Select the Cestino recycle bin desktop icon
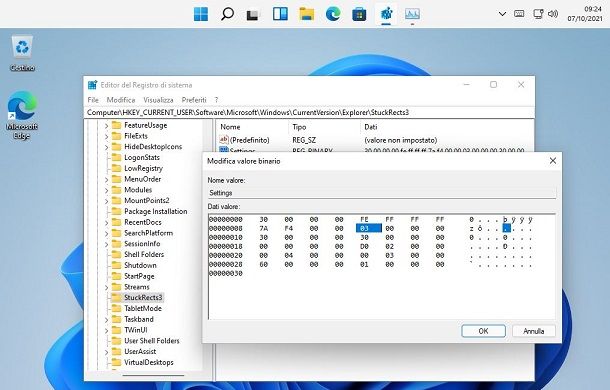Image resolution: width=610 pixels, height=390 pixels. 22,53
